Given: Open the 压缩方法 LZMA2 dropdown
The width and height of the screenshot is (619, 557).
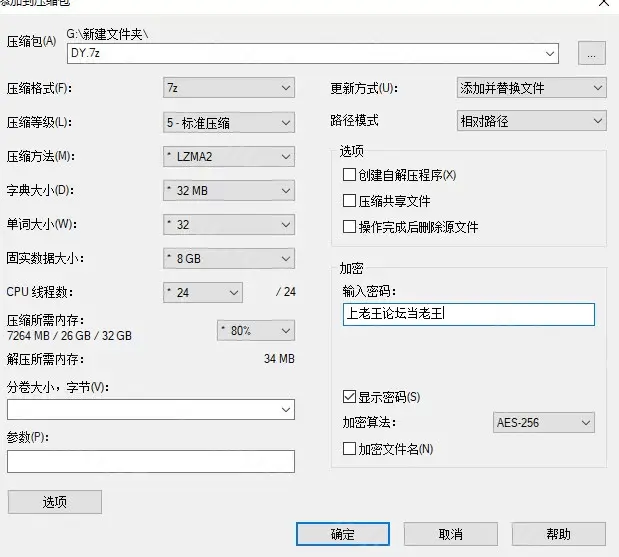Looking at the screenshot, I should [229, 157].
